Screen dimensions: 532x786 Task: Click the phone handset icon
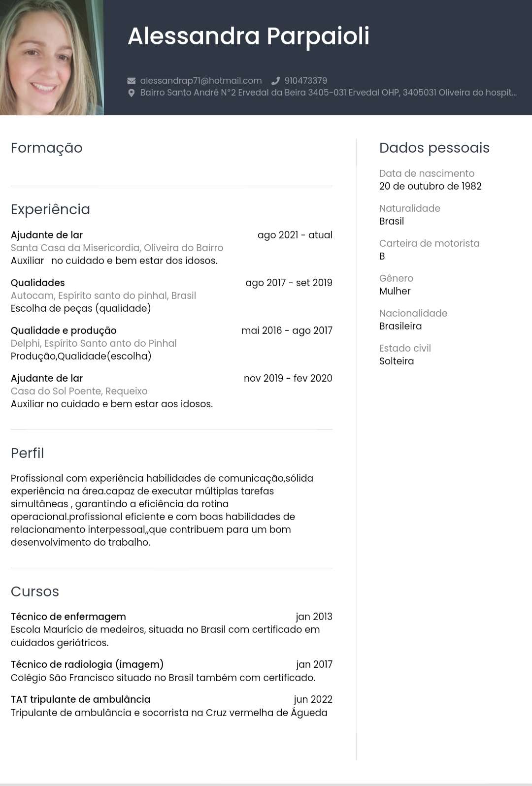pos(275,81)
